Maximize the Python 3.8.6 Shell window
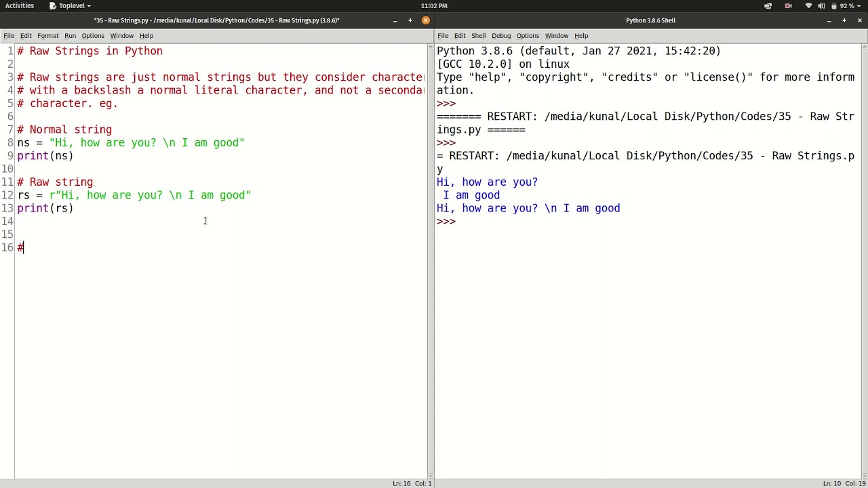Image resolution: width=868 pixels, height=488 pixels. pos(844,20)
